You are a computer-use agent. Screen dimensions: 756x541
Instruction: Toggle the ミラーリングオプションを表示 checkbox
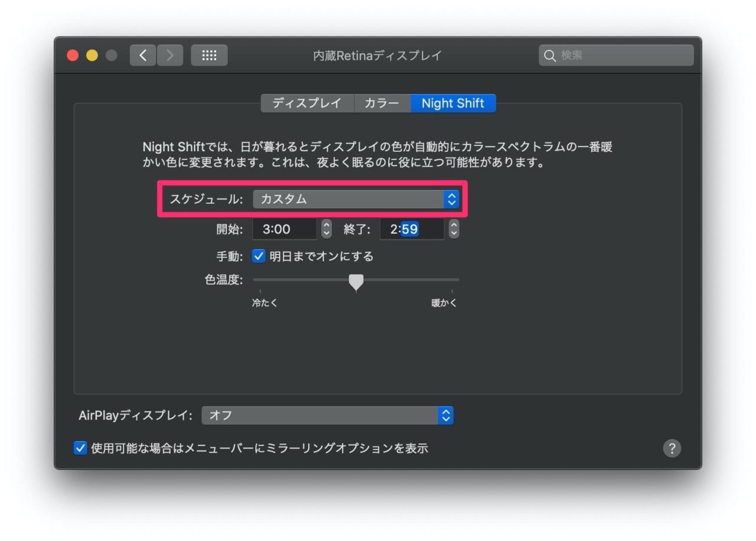(x=80, y=448)
